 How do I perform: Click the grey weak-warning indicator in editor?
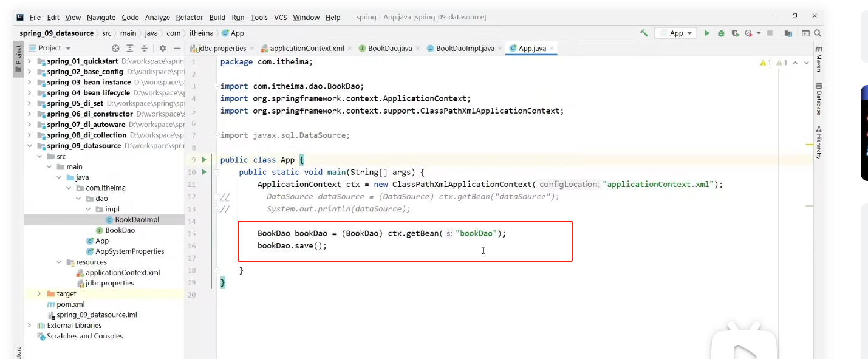coord(781,63)
